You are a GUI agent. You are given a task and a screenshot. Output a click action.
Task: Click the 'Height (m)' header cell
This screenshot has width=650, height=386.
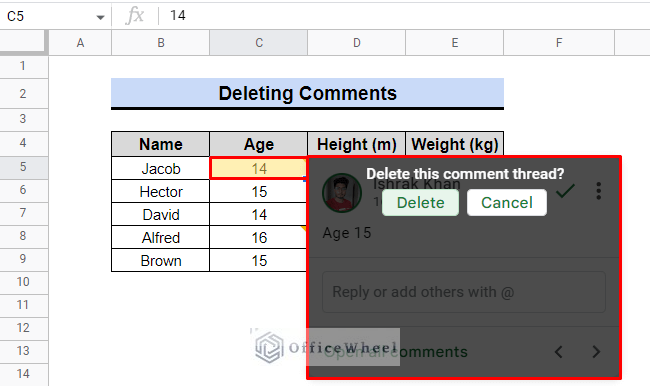(357, 144)
